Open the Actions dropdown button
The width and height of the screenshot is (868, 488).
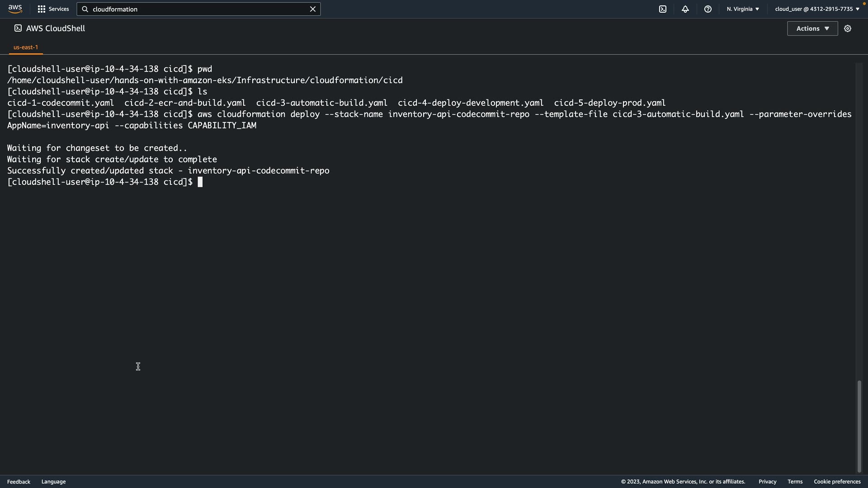(x=812, y=28)
